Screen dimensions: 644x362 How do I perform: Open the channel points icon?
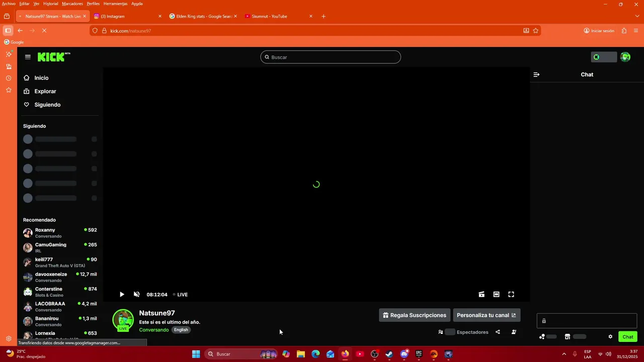(542, 337)
